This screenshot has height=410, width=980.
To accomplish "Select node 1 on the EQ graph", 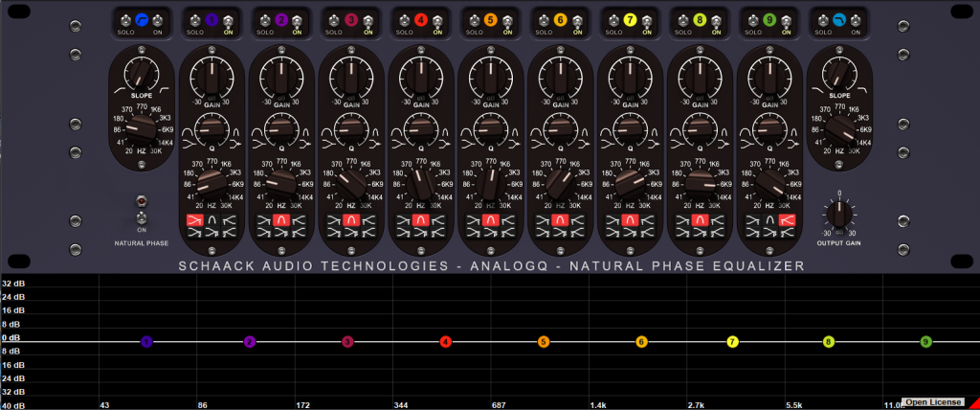I will pyautogui.click(x=146, y=342).
